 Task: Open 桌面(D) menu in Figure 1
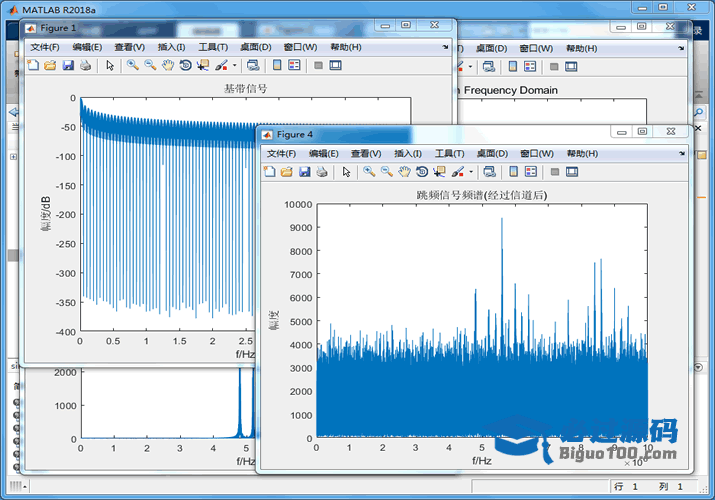pos(256,47)
